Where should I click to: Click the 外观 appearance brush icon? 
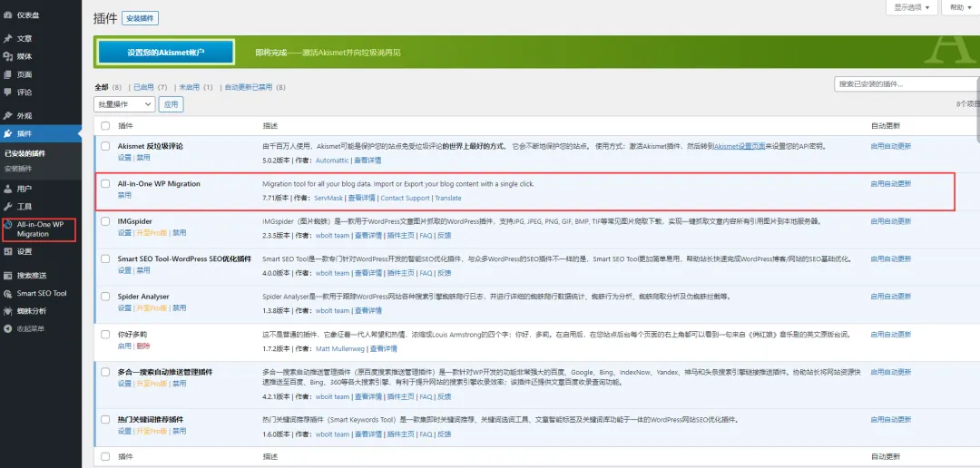coord(7,115)
